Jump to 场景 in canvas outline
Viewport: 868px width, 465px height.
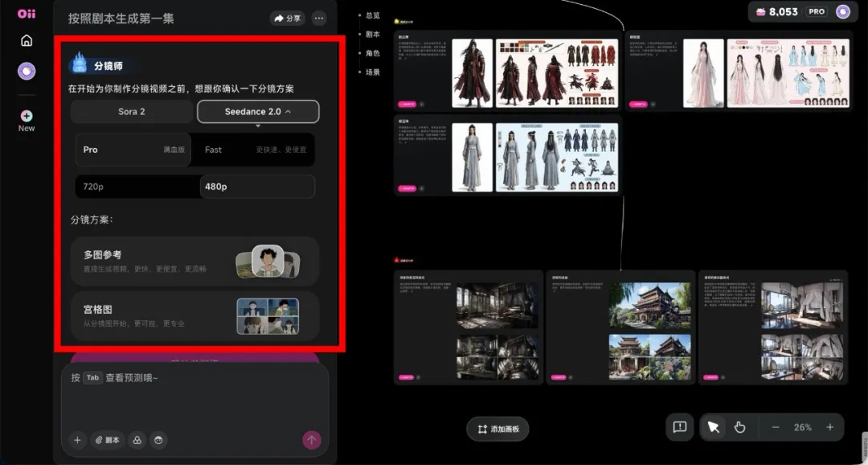point(373,72)
